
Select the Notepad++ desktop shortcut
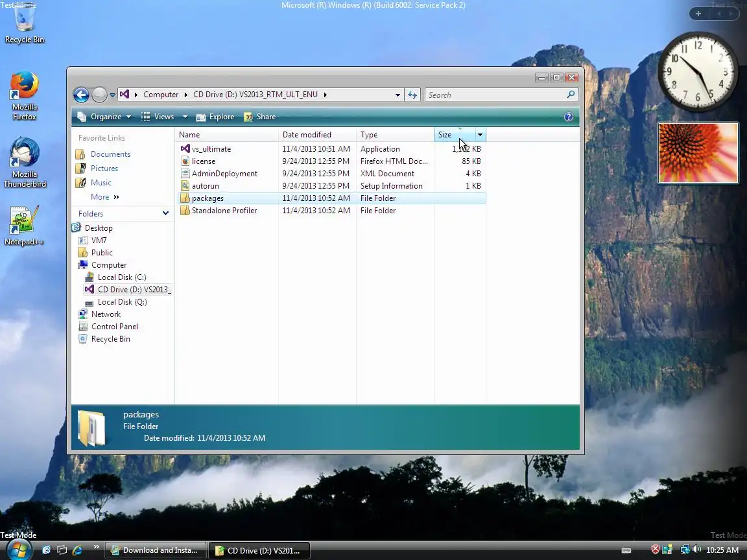click(24, 226)
